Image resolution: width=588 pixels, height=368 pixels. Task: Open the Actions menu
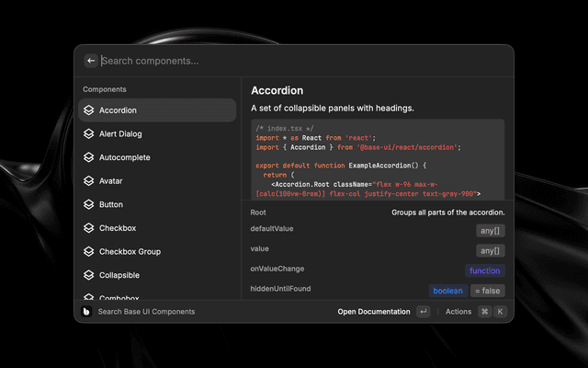(x=458, y=312)
